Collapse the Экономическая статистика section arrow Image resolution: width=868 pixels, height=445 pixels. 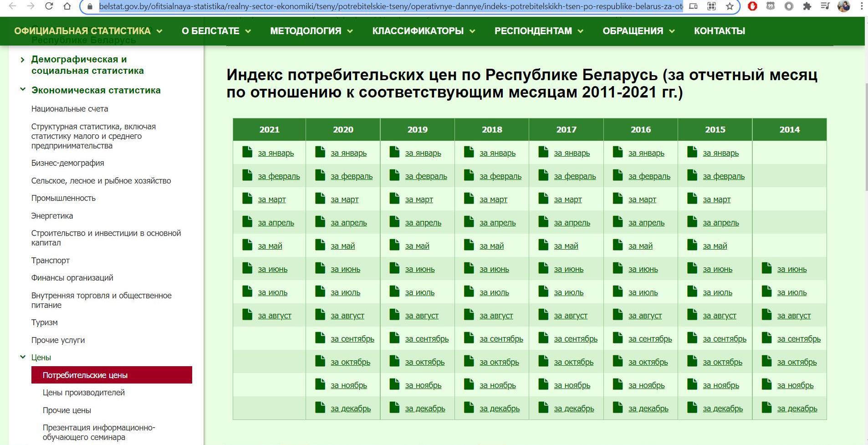tap(22, 89)
